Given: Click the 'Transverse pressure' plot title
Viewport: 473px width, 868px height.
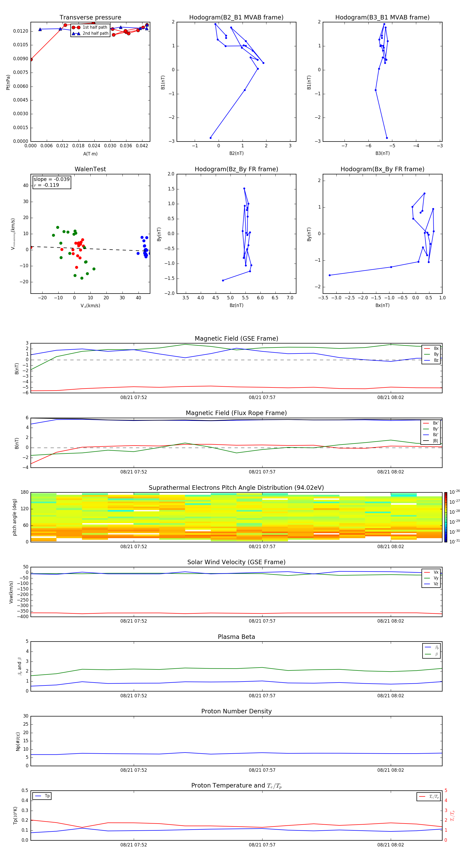Looking at the screenshot, I should coord(90,18).
